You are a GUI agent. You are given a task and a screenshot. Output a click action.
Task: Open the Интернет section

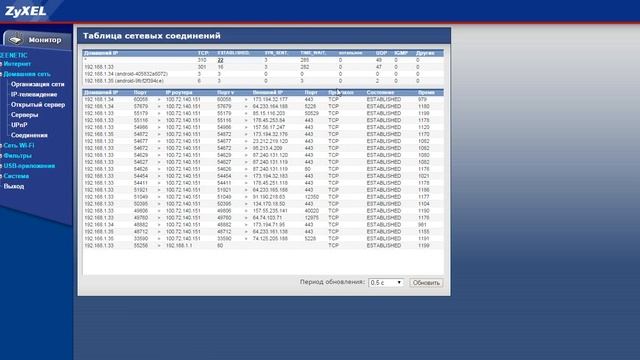coord(17,64)
